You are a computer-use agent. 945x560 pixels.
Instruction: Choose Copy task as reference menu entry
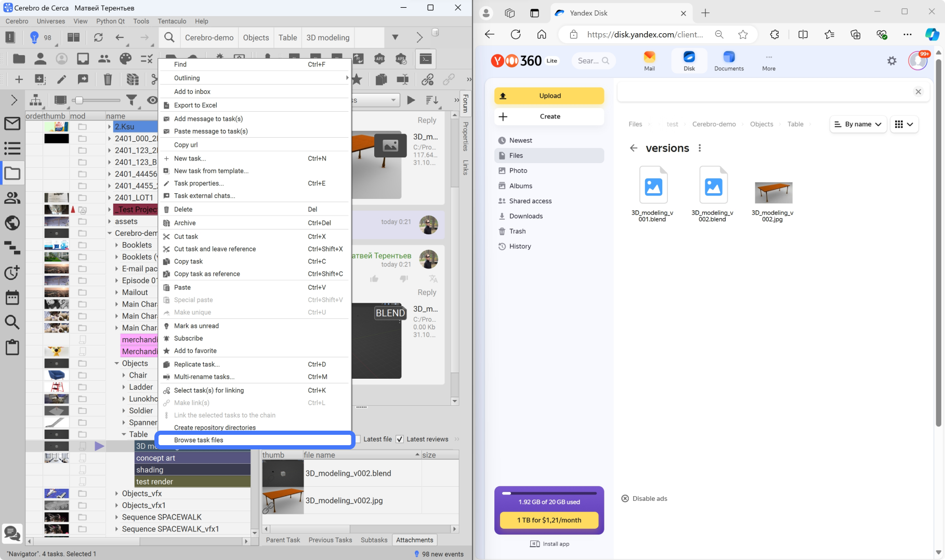click(255, 274)
